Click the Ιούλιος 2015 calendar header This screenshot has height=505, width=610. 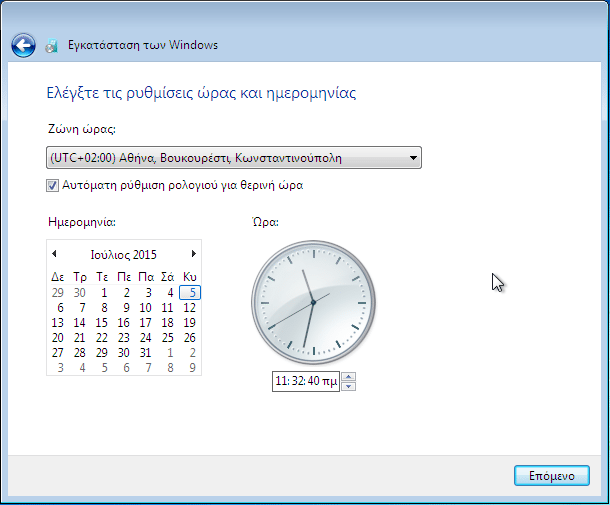pos(124,254)
